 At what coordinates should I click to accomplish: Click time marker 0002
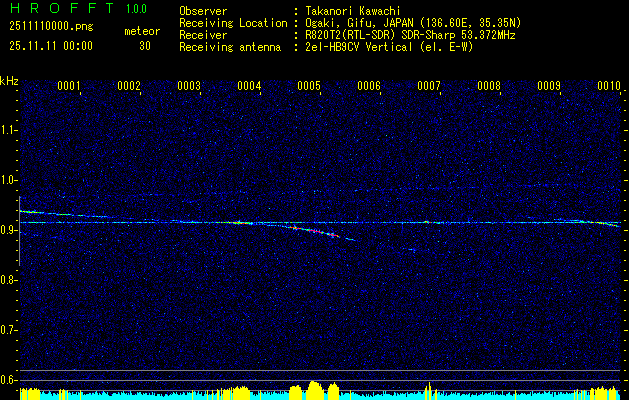click(129, 86)
